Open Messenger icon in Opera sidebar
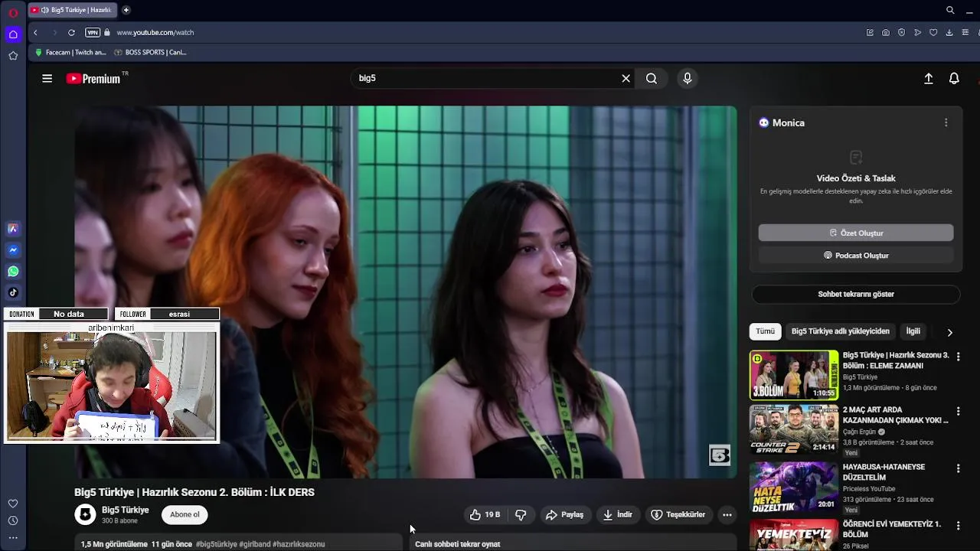The height and width of the screenshot is (551, 980). [13, 250]
